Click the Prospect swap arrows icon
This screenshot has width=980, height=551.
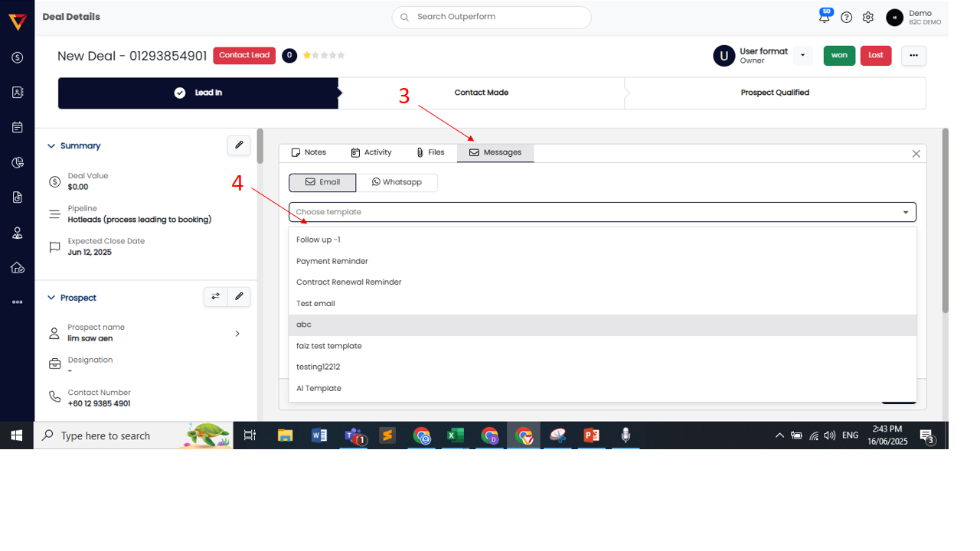pos(216,297)
